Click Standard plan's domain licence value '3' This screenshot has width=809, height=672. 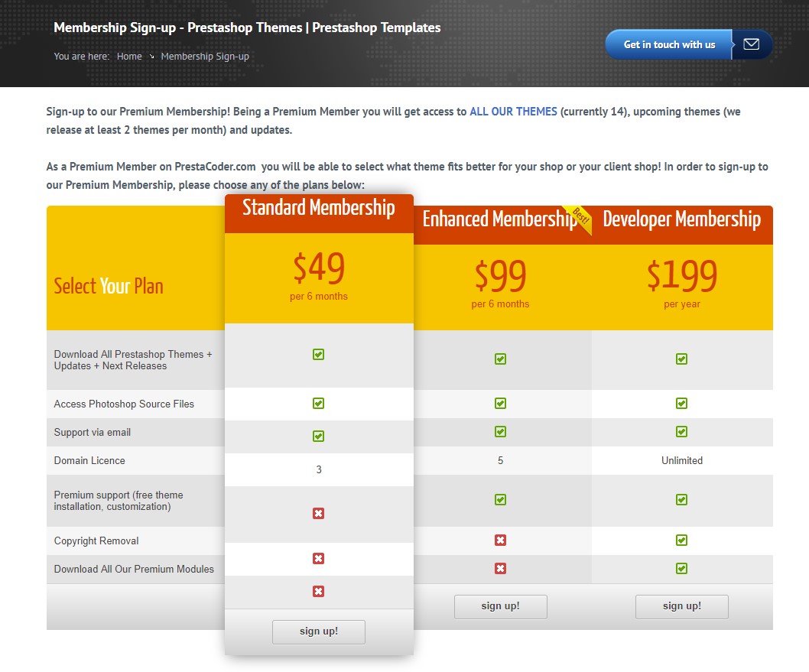[319, 470]
